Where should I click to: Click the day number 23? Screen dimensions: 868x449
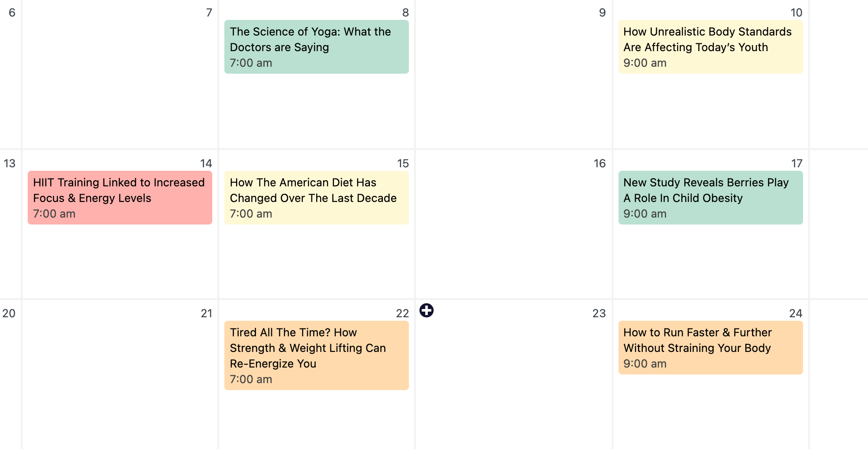coord(599,313)
